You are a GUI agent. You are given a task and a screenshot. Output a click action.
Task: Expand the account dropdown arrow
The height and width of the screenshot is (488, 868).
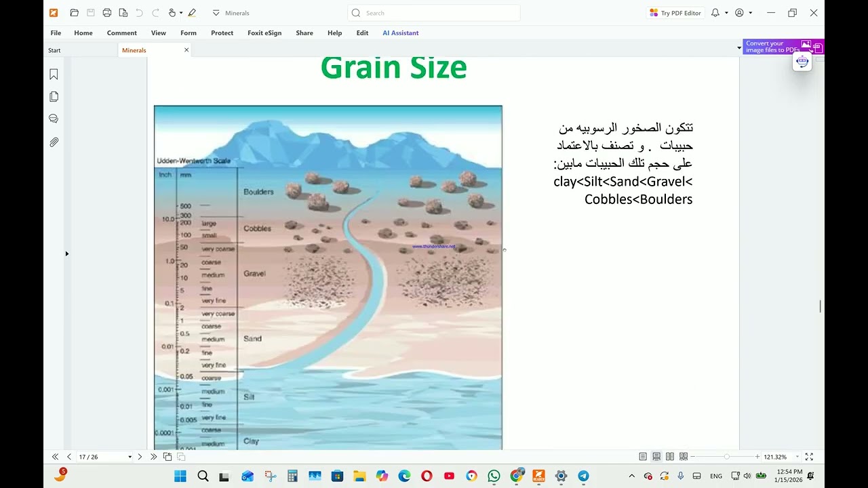pyautogui.click(x=750, y=13)
